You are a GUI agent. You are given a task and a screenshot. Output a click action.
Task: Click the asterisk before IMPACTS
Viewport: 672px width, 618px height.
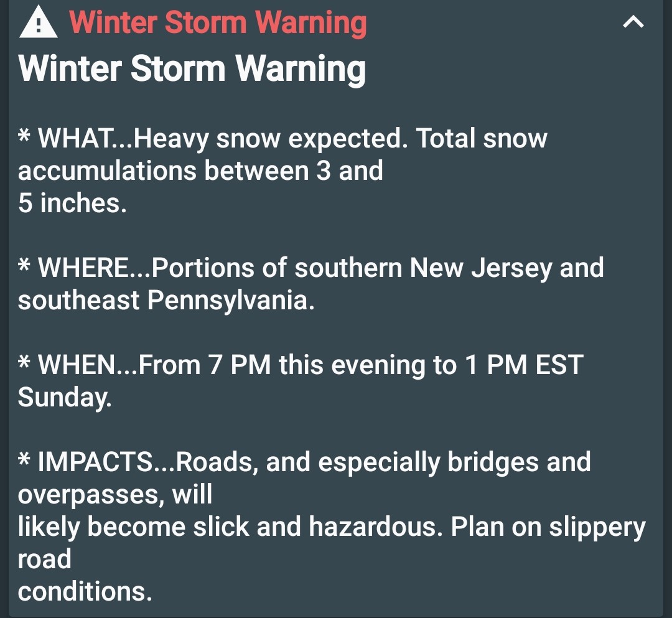[x=24, y=461]
